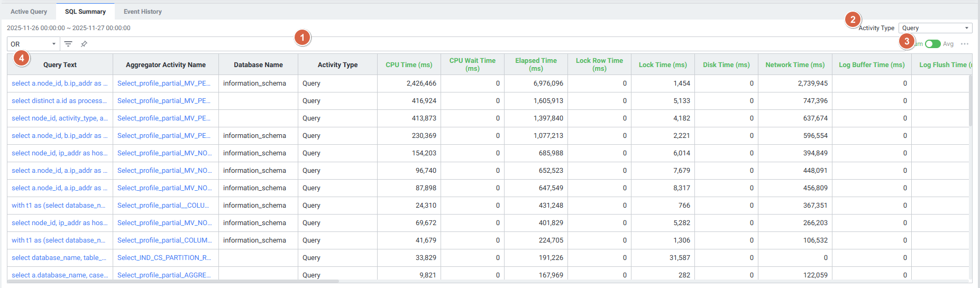Toggle the Sum/Avg switch
Screen dimensions: 980x288
(x=932, y=44)
